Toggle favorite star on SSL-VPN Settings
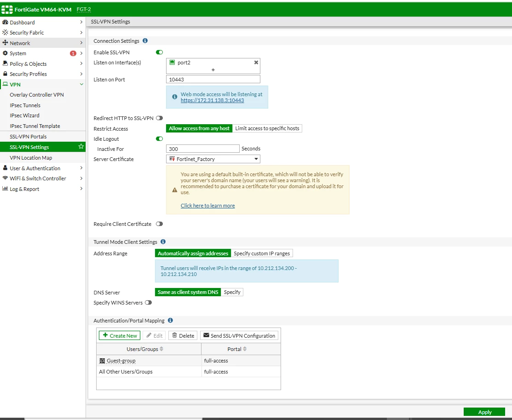The image size is (512, 420). pyautogui.click(x=81, y=147)
